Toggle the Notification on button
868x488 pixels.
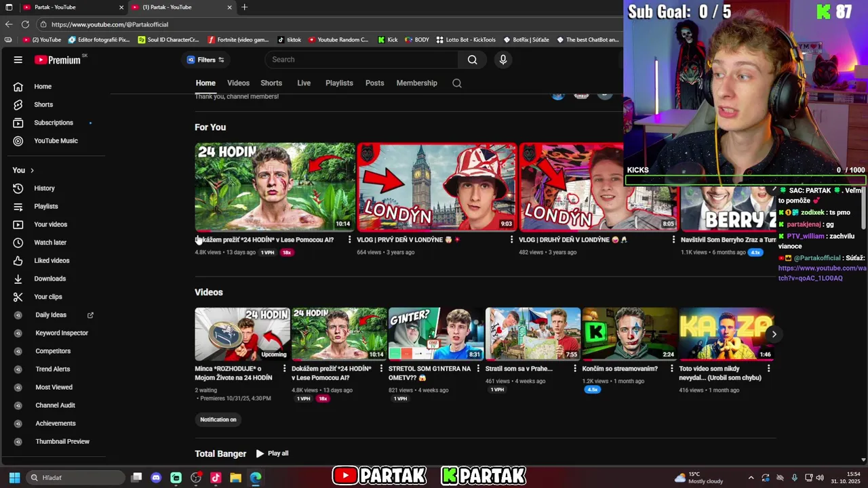click(x=218, y=420)
